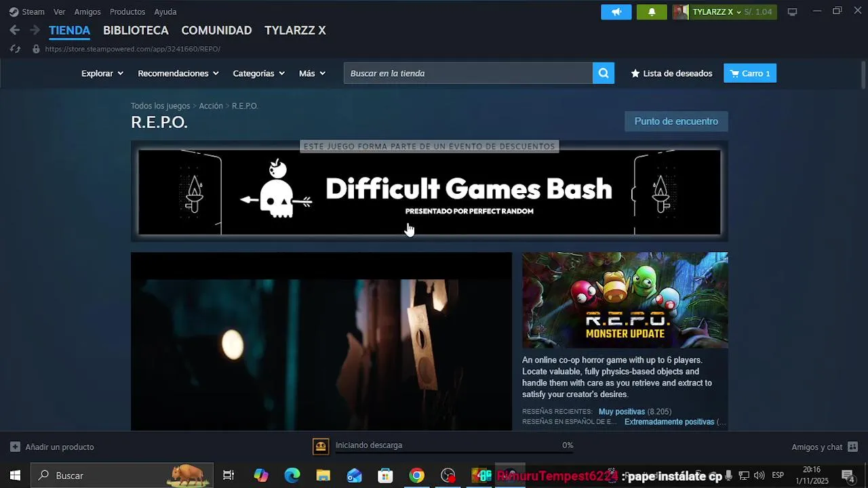Click the Iniciando descarga status text

pyautogui.click(x=369, y=445)
